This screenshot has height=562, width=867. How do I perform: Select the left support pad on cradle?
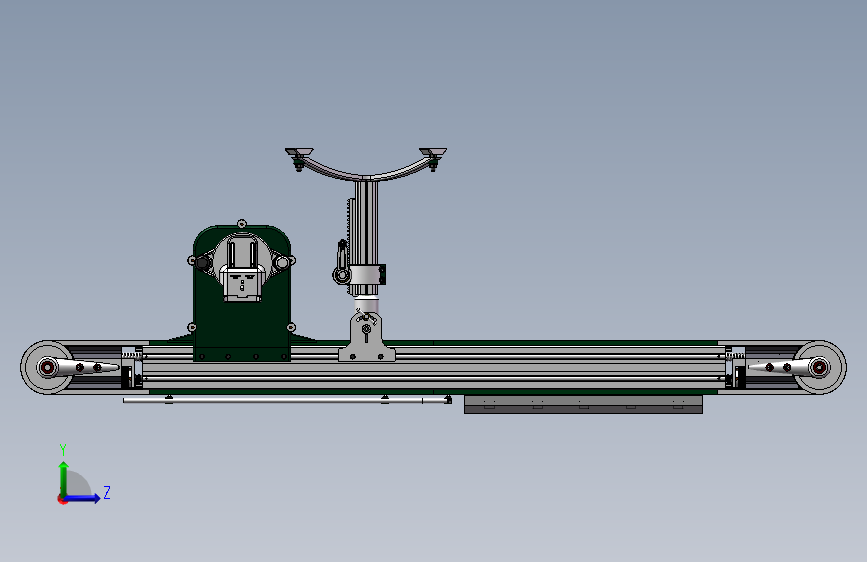(x=299, y=152)
